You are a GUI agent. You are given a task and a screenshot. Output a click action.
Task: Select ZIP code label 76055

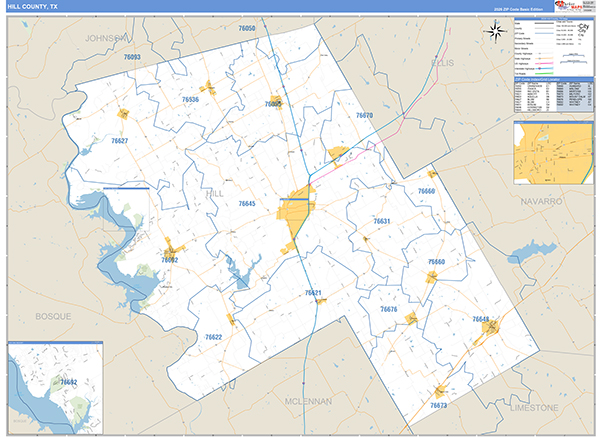coord(273,104)
